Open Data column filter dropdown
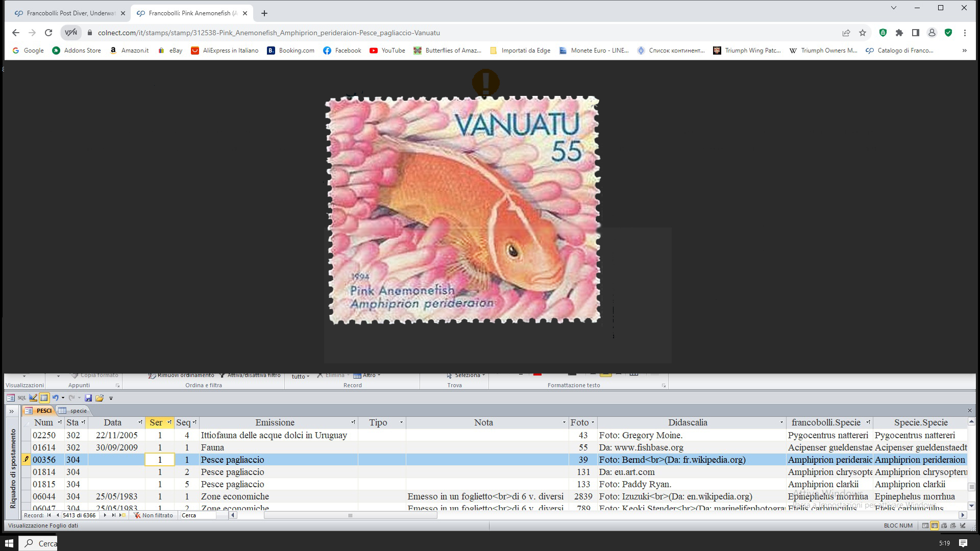 tap(140, 422)
